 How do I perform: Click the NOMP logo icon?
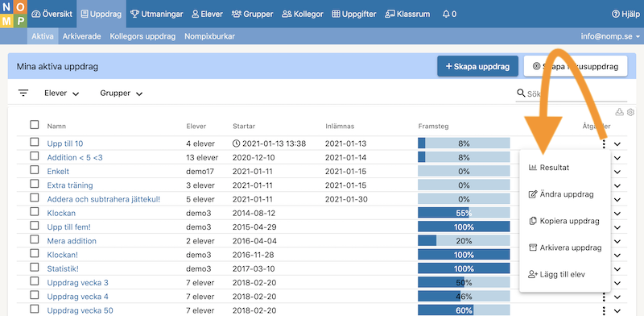click(x=14, y=14)
